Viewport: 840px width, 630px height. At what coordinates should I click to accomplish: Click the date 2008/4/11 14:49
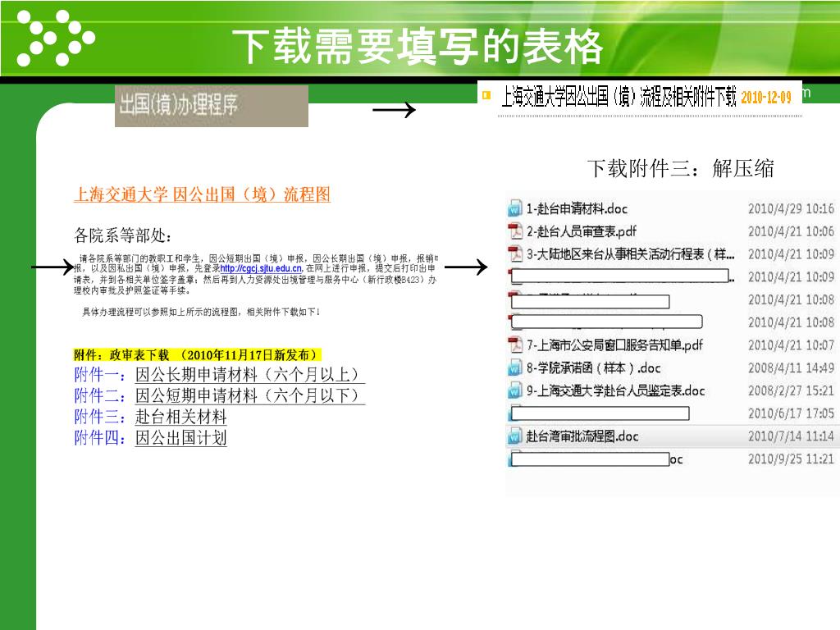(x=791, y=368)
